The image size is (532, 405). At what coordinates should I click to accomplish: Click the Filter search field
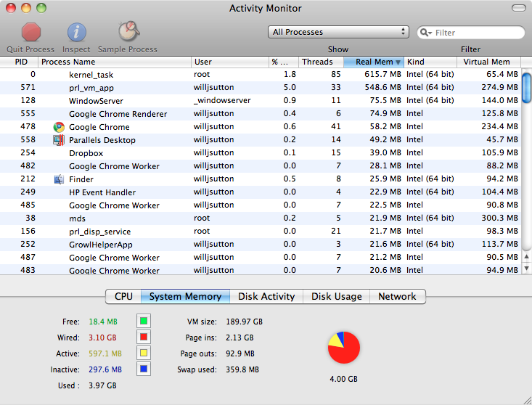471,33
